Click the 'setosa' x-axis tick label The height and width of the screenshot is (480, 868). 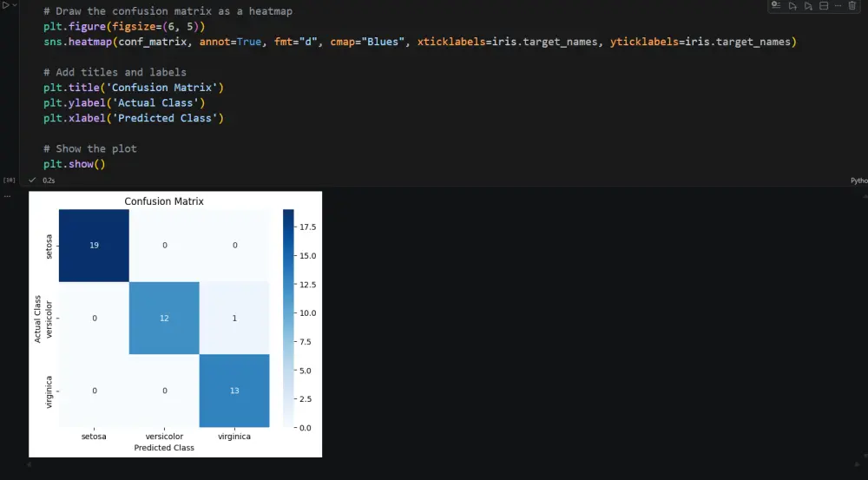click(94, 437)
